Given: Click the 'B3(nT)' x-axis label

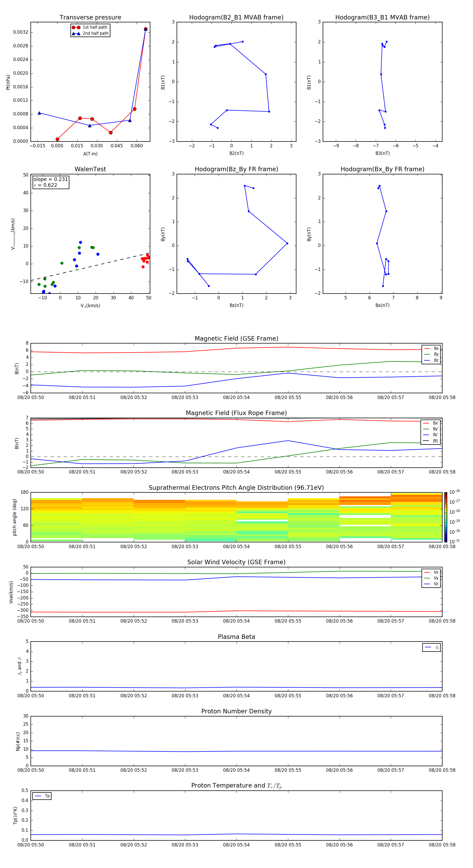Looking at the screenshot, I should [x=382, y=153].
